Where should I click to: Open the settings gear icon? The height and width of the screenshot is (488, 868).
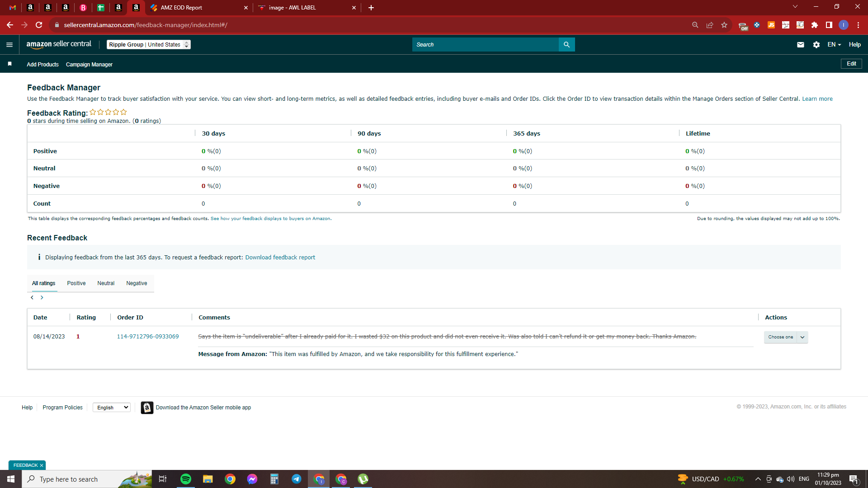coord(816,45)
